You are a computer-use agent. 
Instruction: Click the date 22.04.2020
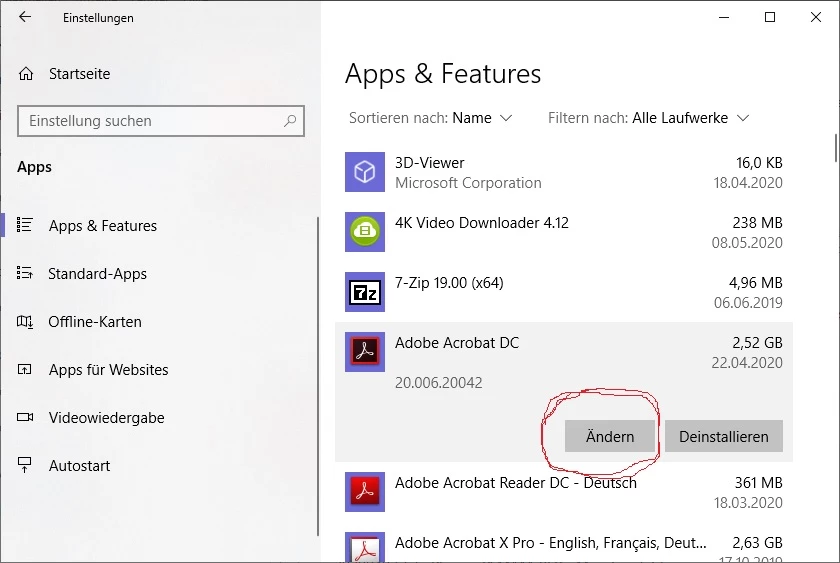click(x=747, y=363)
